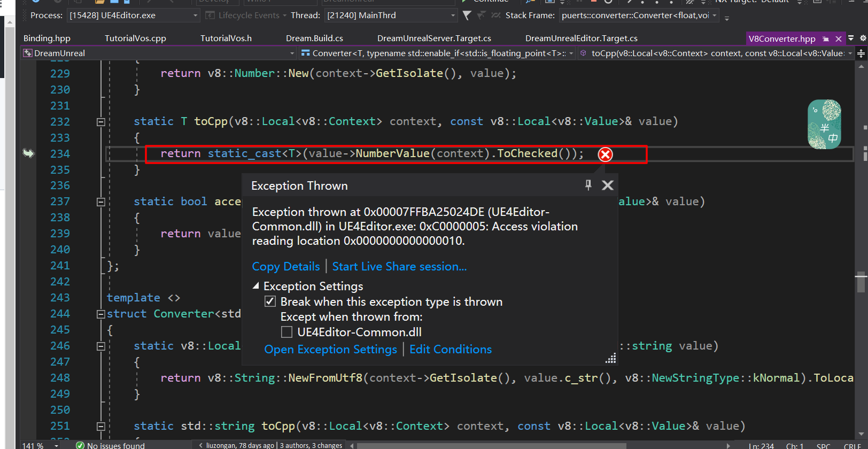Click the vertical scrollbar down arrow
Image resolution: width=868 pixels, height=449 pixels.
(x=861, y=434)
